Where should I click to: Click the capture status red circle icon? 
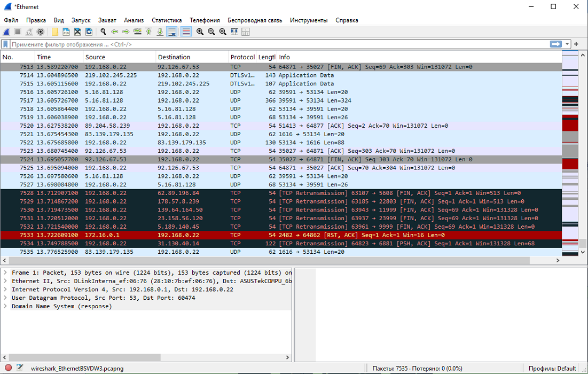click(x=8, y=368)
